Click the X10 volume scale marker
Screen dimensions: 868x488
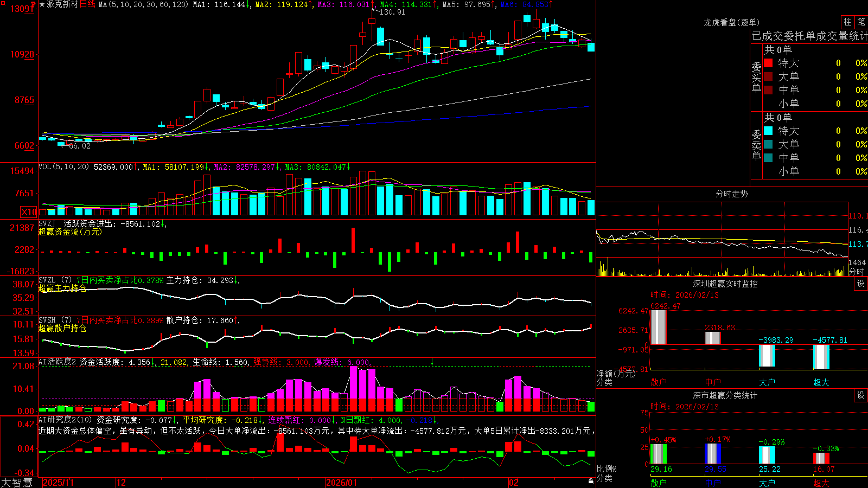tap(29, 212)
